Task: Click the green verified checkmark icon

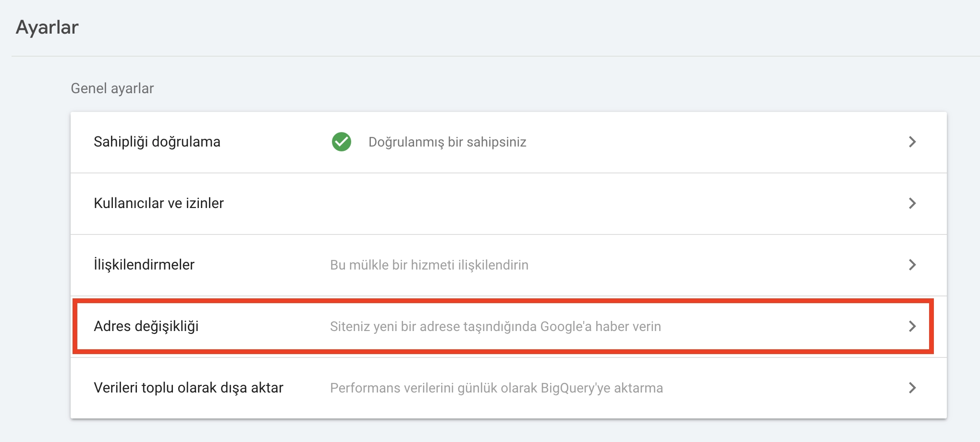Action: [342, 142]
